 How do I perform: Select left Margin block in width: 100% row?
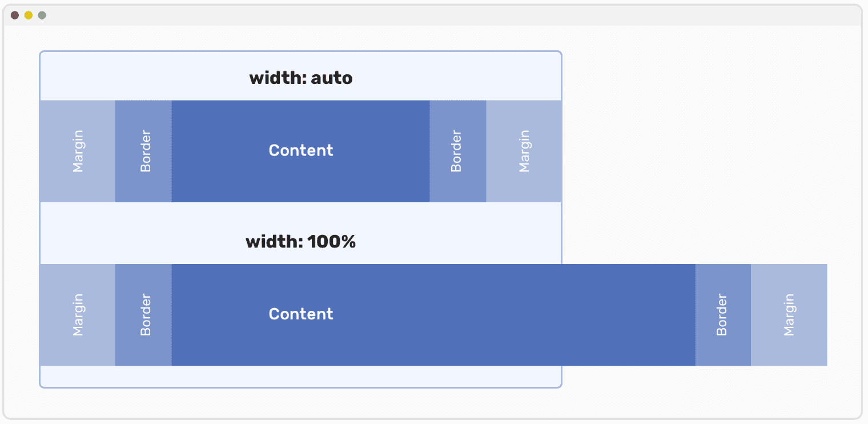[x=78, y=315]
